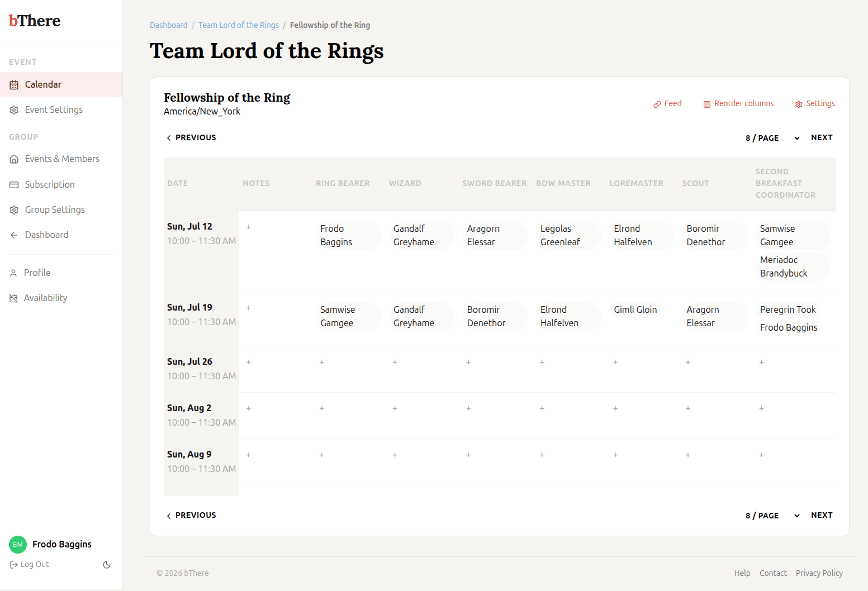The image size is (868, 591).
Task: Add Loremaster for Sun, Aug 2
Action: [x=615, y=408]
